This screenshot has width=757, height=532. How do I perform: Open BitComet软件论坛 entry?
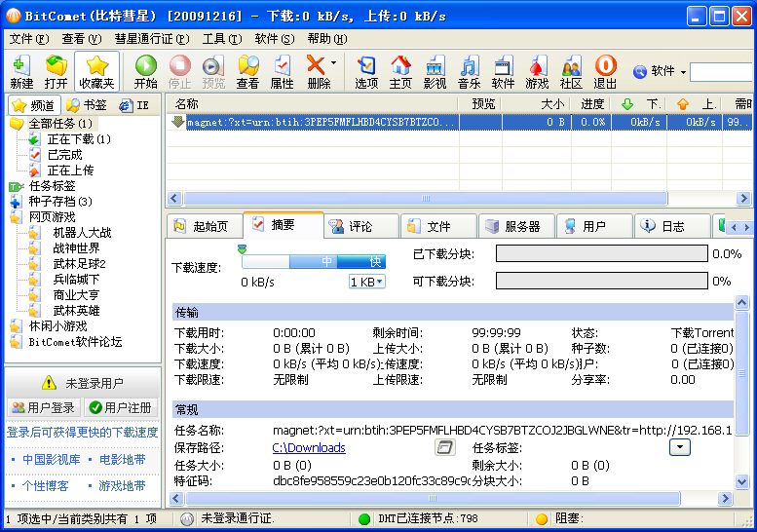(x=75, y=342)
